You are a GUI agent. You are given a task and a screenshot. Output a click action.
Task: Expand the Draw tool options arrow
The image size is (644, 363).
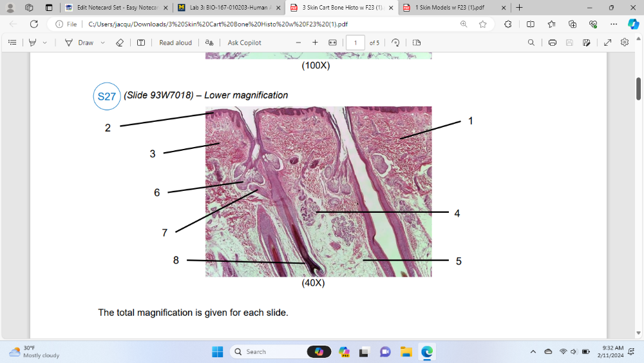tap(102, 43)
